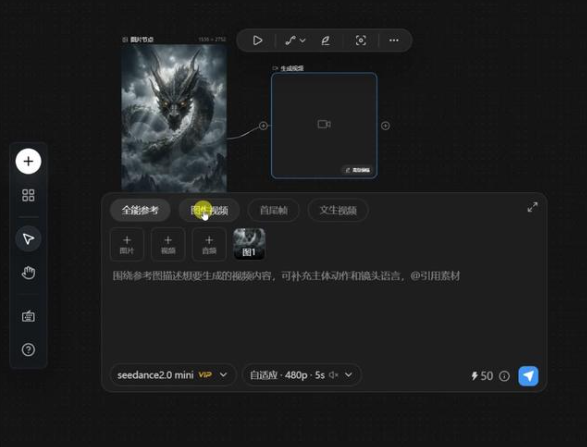The width and height of the screenshot is (587, 447).
Task: Click the white plus add-node button
Action: tap(28, 161)
